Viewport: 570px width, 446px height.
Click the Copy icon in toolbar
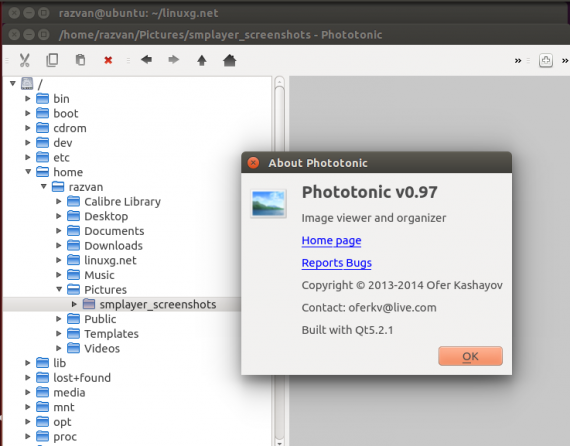coord(52,60)
